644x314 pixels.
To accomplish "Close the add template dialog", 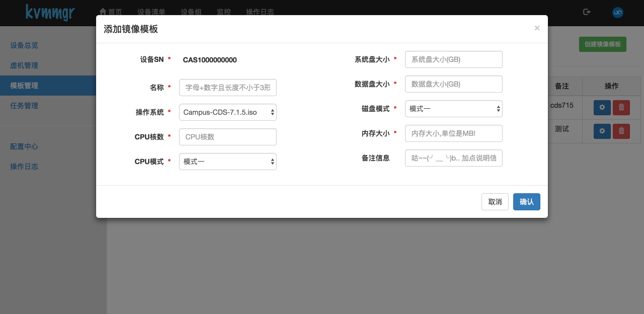I will click(537, 28).
